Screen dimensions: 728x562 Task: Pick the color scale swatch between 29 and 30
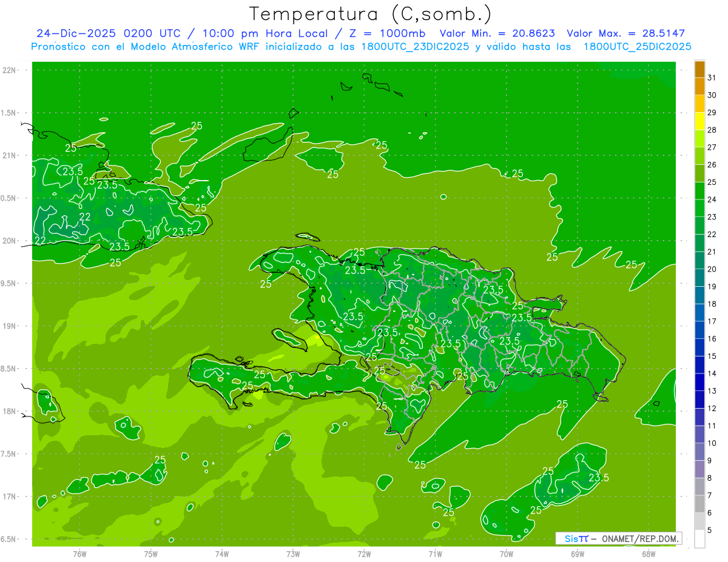tap(699, 104)
